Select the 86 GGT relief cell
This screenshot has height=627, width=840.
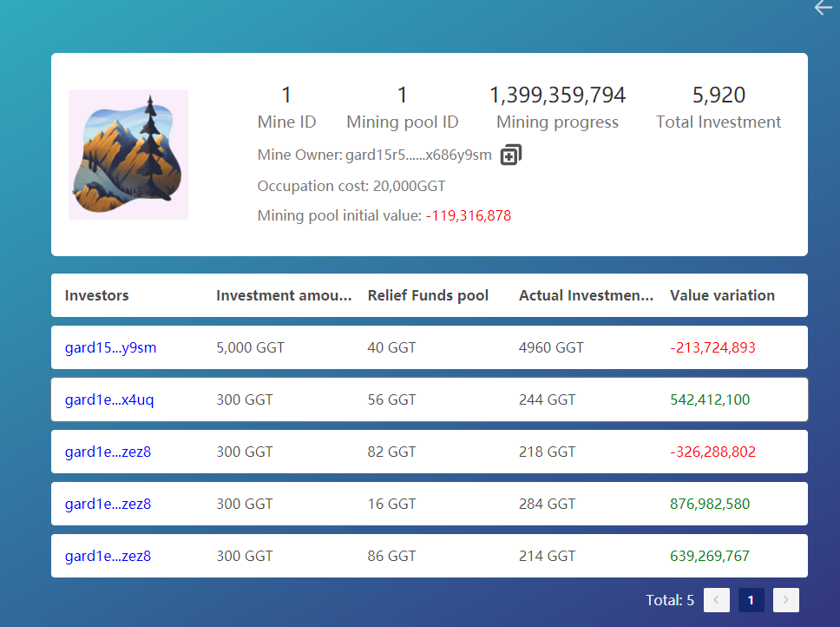pyautogui.click(x=391, y=556)
